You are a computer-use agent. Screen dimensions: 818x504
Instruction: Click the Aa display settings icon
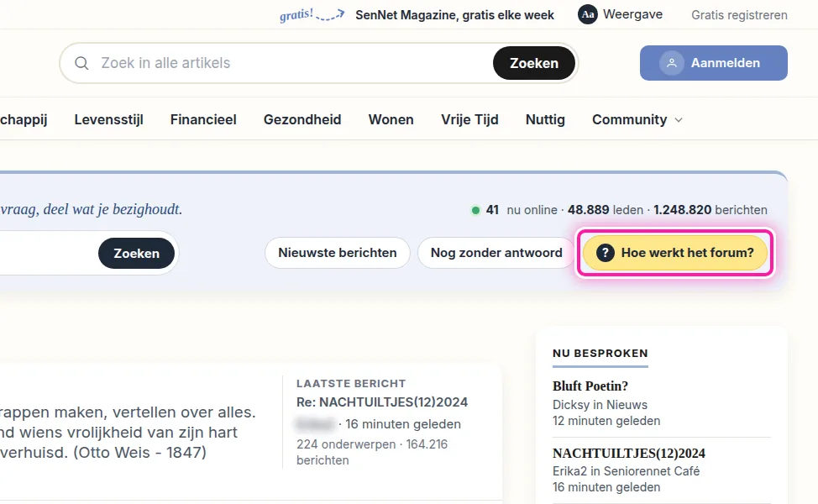click(588, 14)
